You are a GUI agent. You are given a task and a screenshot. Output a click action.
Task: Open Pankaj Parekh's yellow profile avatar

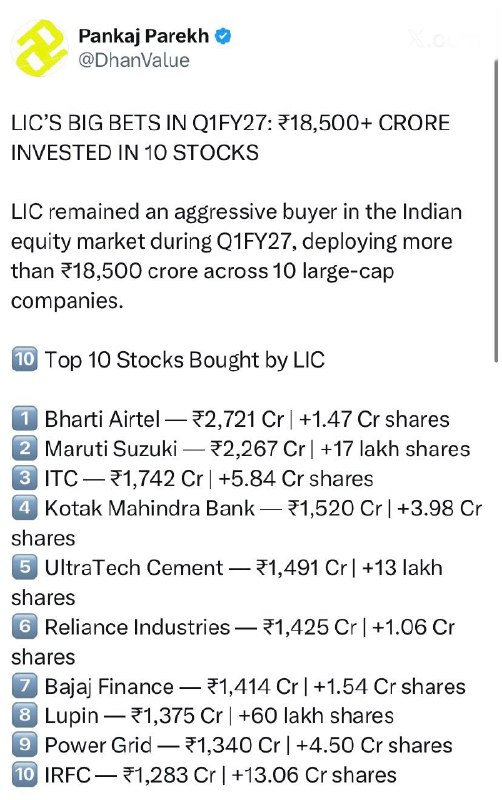point(40,48)
